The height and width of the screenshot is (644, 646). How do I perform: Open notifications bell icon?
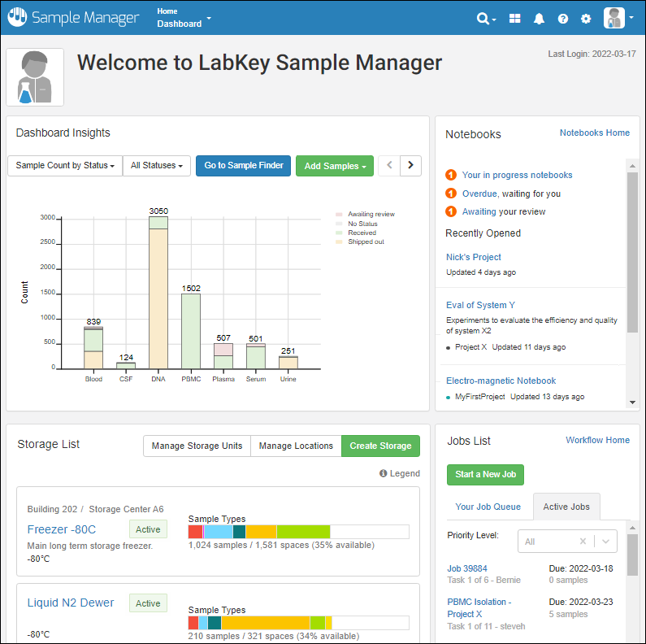pos(539,19)
